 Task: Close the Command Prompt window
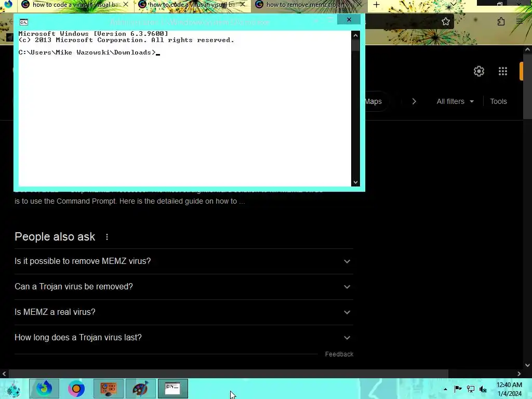(349, 19)
